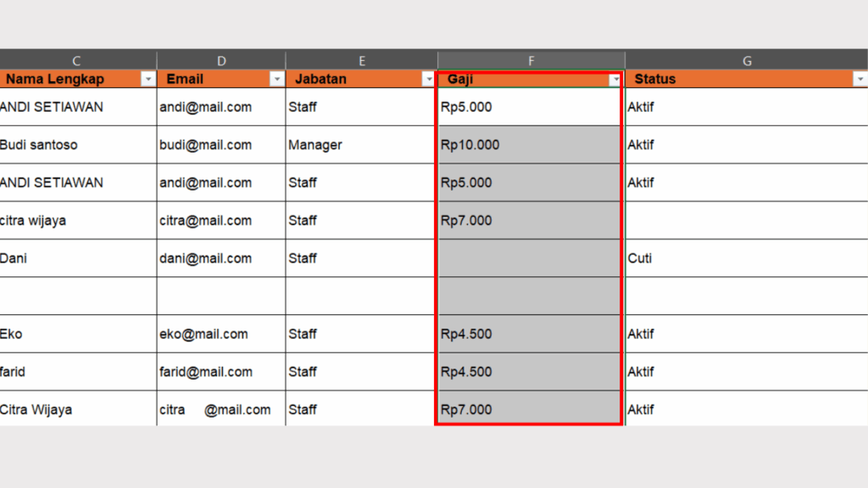This screenshot has width=868, height=488.
Task: Select the farid@mail.com email cell
Action: [x=220, y=372]
